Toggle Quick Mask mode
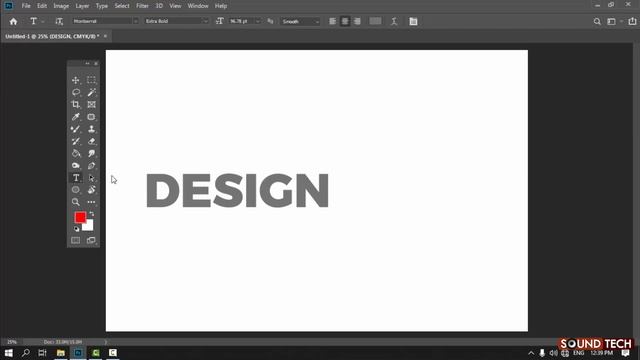The width and height of the screenshot is (640, 360). pyautogui.click(x=76, y=240)
